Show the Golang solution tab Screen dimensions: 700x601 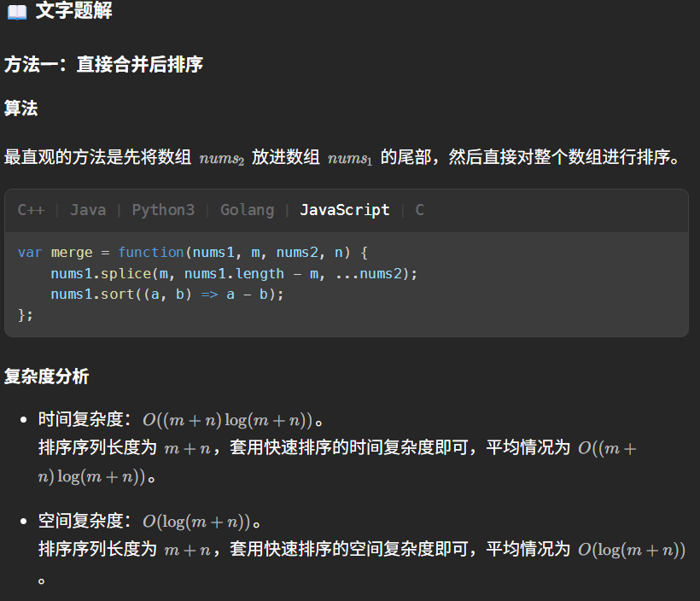coord(247,210)
